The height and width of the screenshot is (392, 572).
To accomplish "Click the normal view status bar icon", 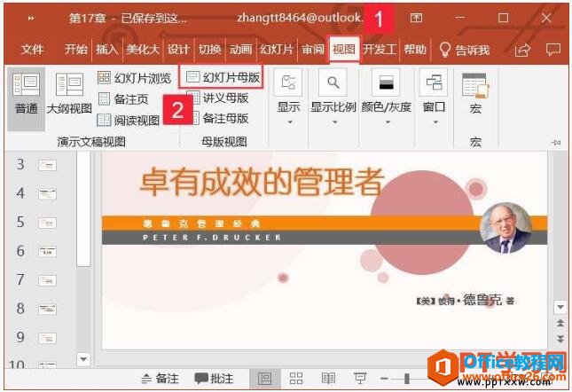I will 264,379.
